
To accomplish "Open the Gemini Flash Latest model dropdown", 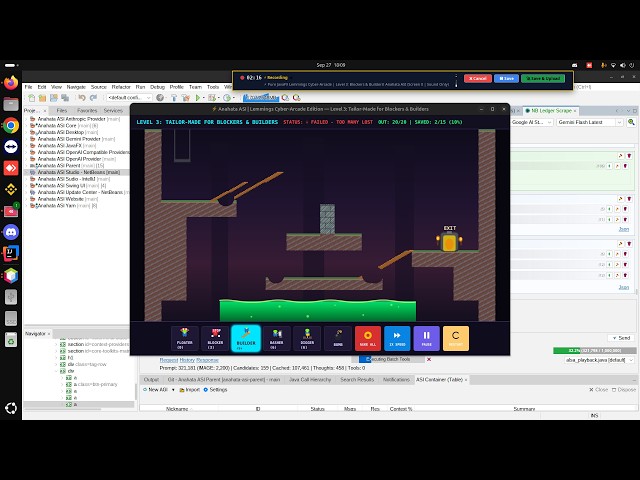I will click(x=590, y=122).
